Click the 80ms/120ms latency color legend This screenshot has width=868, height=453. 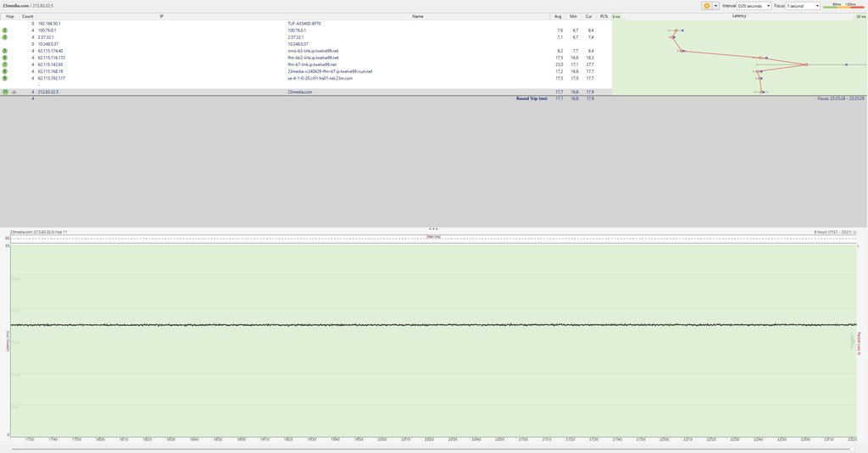(x=843, y=6)
